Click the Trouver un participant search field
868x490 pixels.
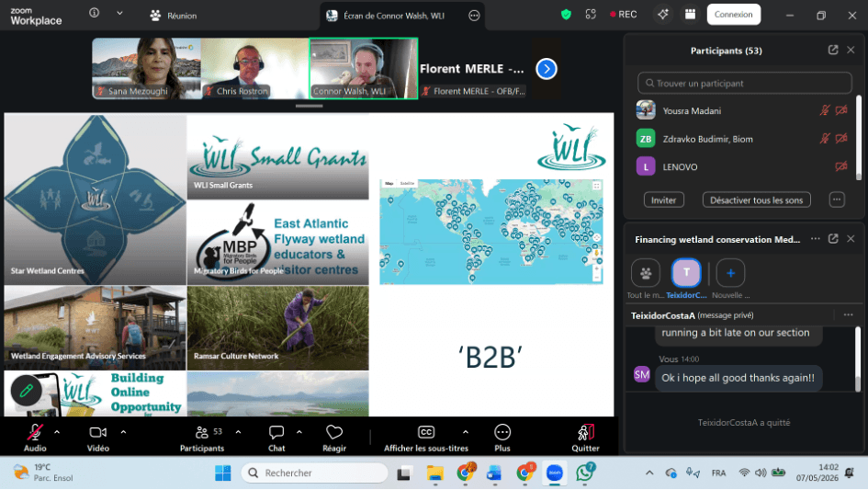(745, 83)
